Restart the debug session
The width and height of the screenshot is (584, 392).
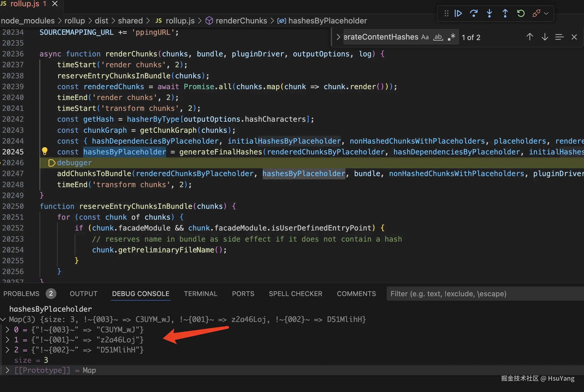point(521,13)
